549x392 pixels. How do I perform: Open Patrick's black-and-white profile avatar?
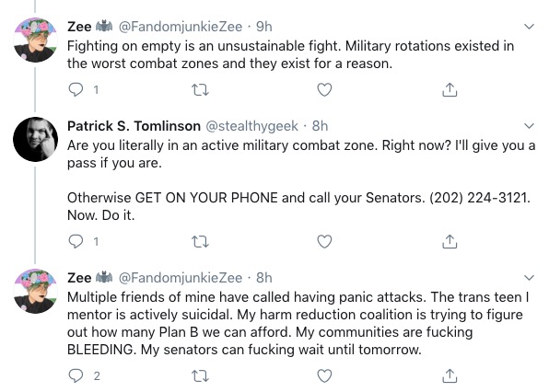click(x=35, y=139)
